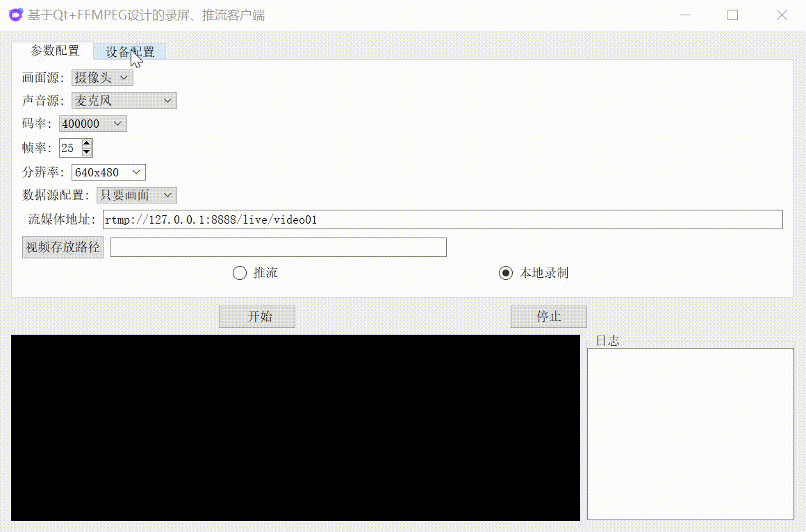The width and height of the screenshot is (806, 532).
Task: Click the empty video storage path field
Action: coord(278,247)
